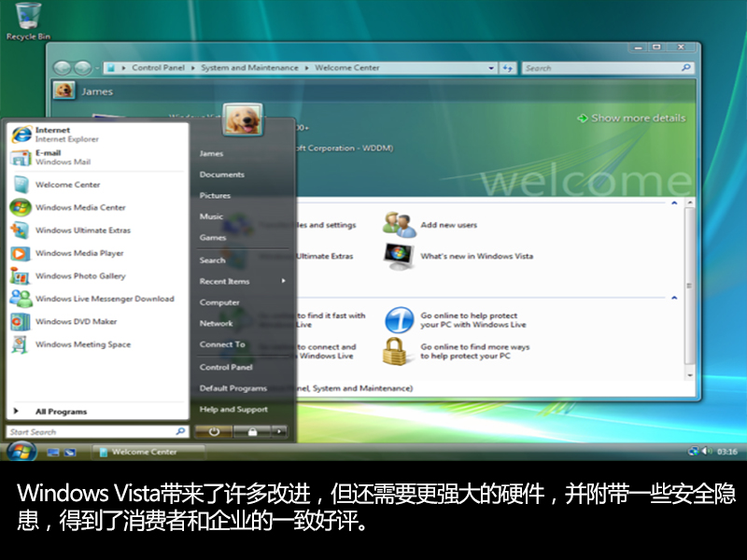The height and width of the screenshot is (560, 747).
Task: Click the Add new users icon
Action: 399,225
